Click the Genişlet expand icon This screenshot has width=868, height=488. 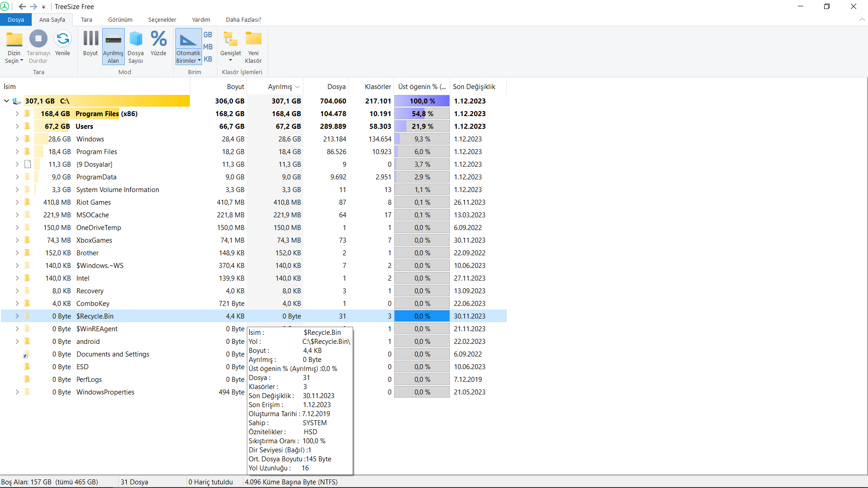[x=231, y=40]
